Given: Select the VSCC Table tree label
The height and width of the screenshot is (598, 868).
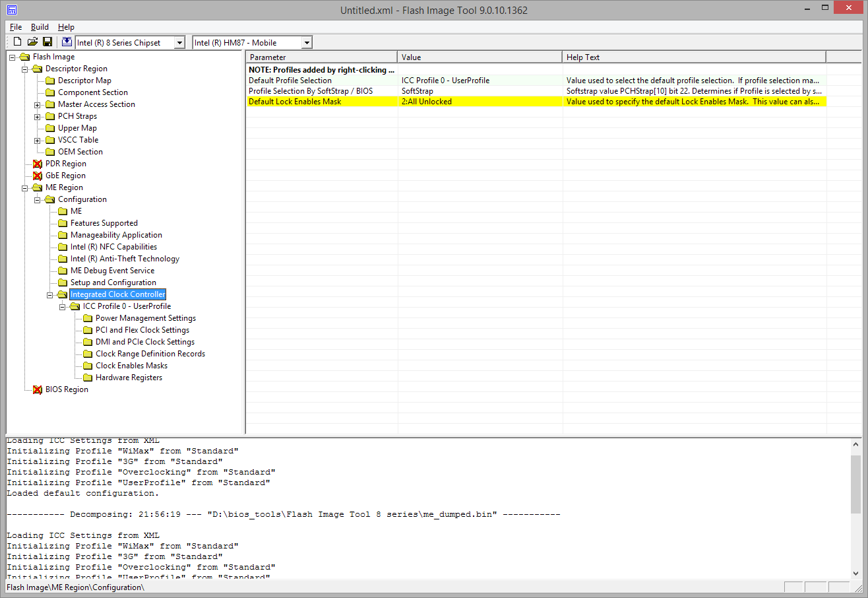Looking at the screenshot, I should coord(78,140).
